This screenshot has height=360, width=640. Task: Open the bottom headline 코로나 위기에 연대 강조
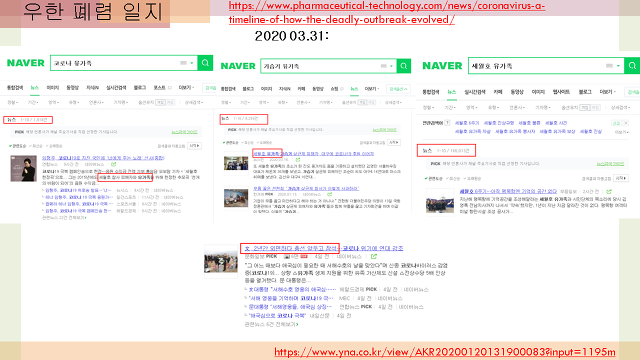(x=324, y=248)
